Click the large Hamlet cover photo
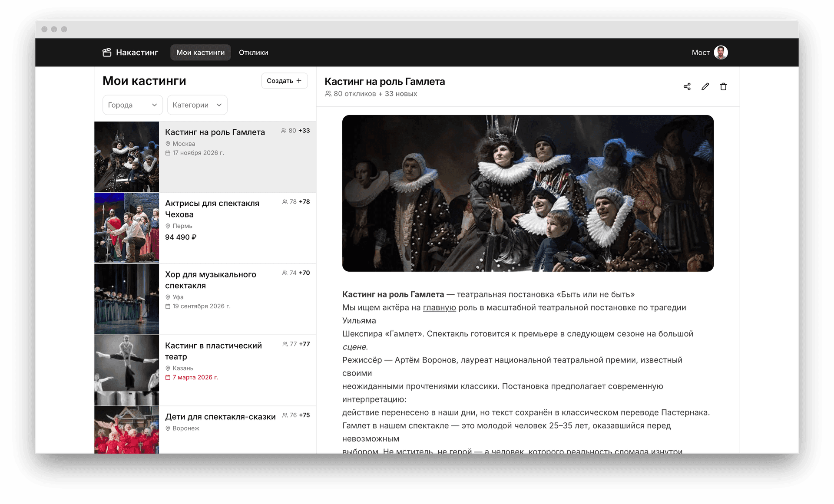834x504 pixels. pos(528,193)
